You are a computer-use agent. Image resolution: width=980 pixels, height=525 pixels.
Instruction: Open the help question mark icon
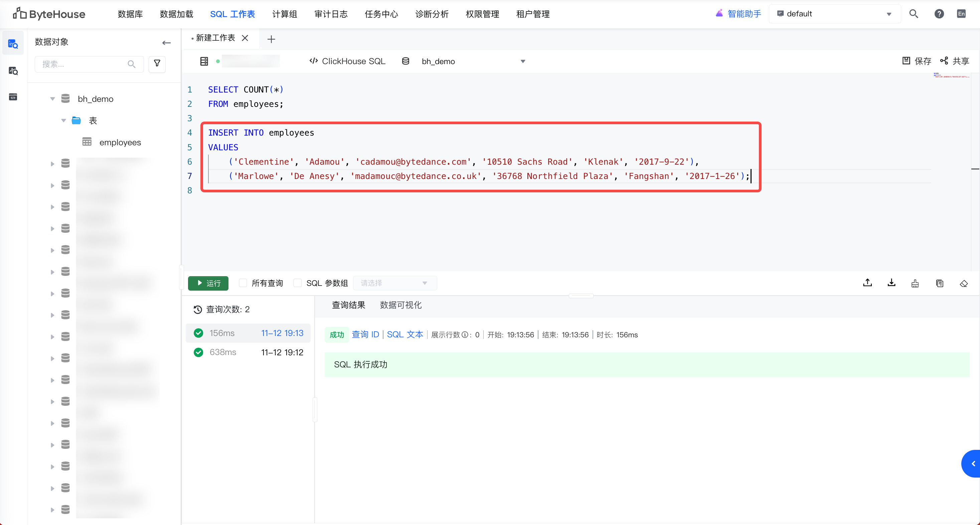pyautogui.click(x=939, y=14)
